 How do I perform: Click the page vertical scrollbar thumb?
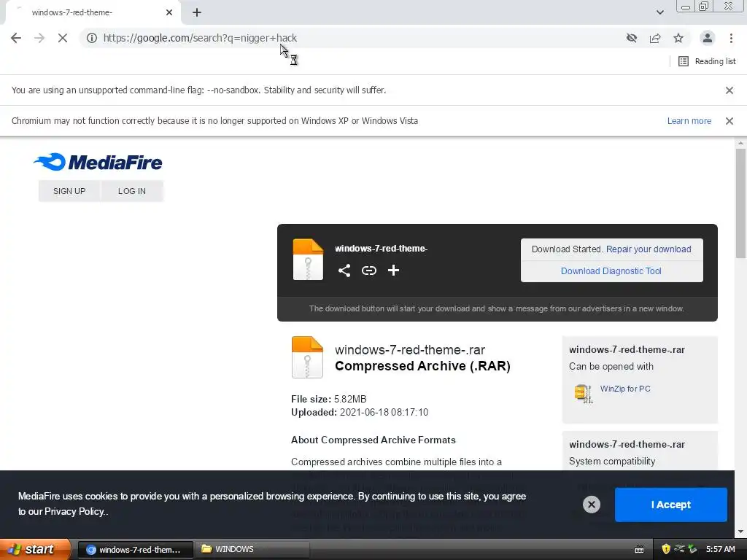[x=740, y=203]
